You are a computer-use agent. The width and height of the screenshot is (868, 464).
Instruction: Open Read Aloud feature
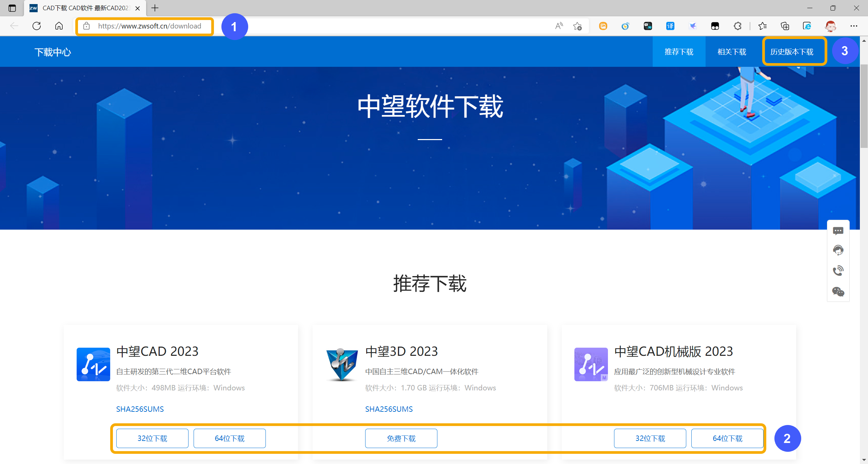(x=559, y=26)
